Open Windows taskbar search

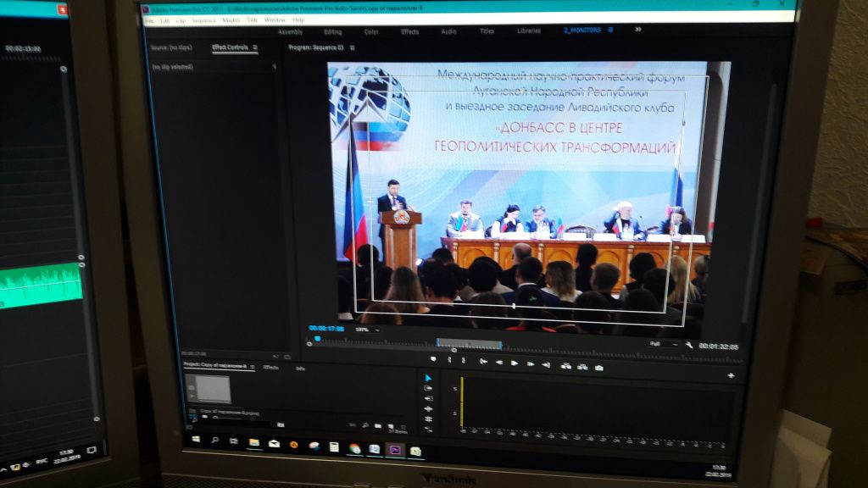coord(214,441)
